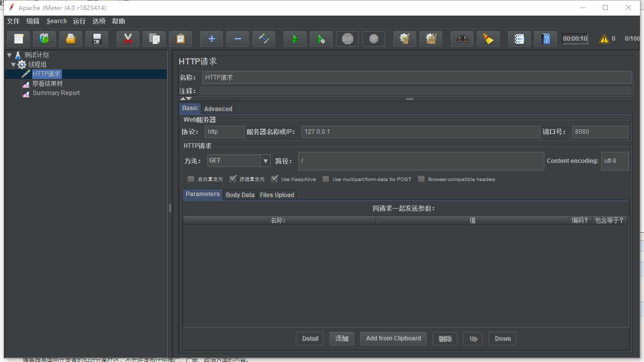
Task: Enable the 自动重定向 checkbox
Action: pos(191,179)
